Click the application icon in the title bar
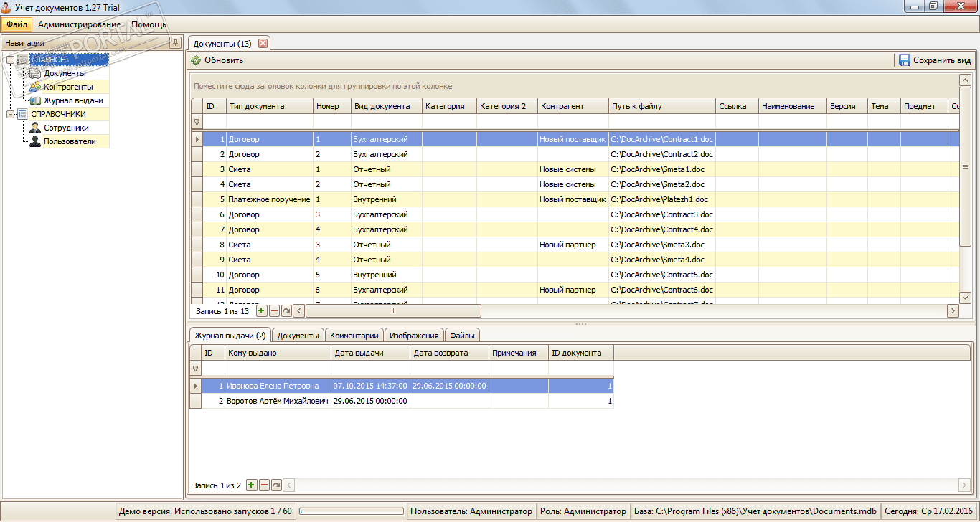Viewport: 980px width, 522px height. [x=7, y=6]
